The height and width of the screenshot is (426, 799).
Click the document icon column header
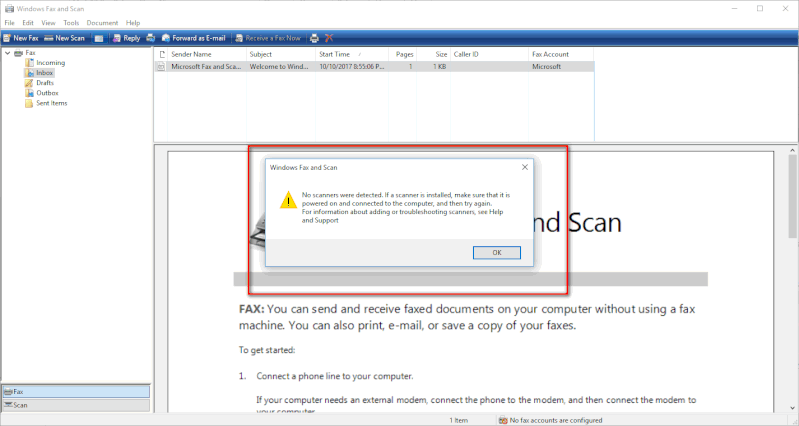[x=162, y=54]
